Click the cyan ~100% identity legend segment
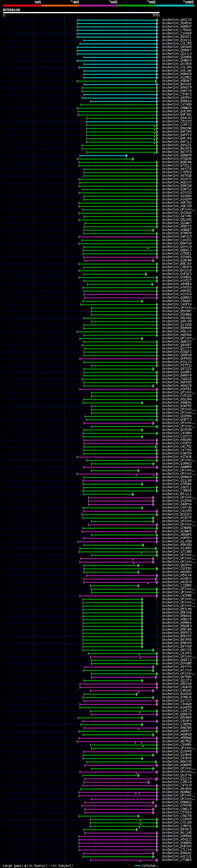Screen dimensions: 197x868 (x=175, y=6)
